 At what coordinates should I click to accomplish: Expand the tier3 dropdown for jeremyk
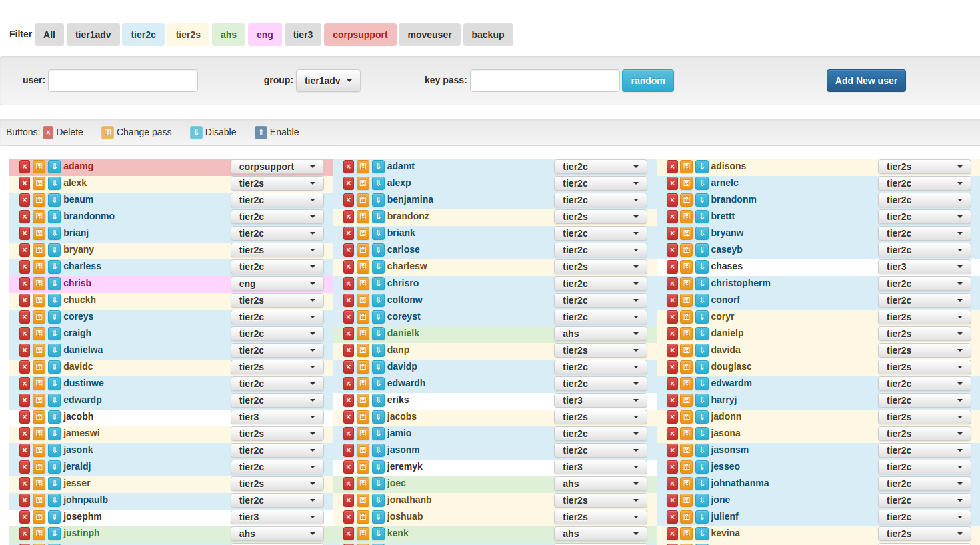pos(600,467)
